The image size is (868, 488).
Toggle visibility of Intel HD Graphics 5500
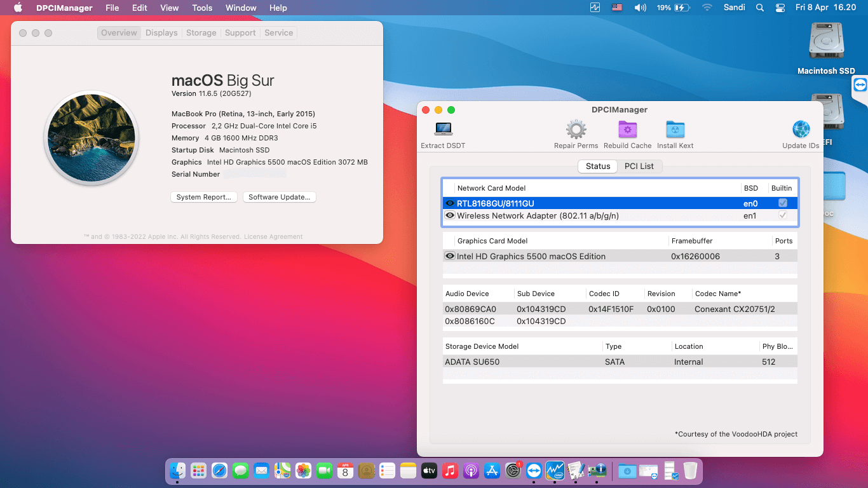point(449,255)
